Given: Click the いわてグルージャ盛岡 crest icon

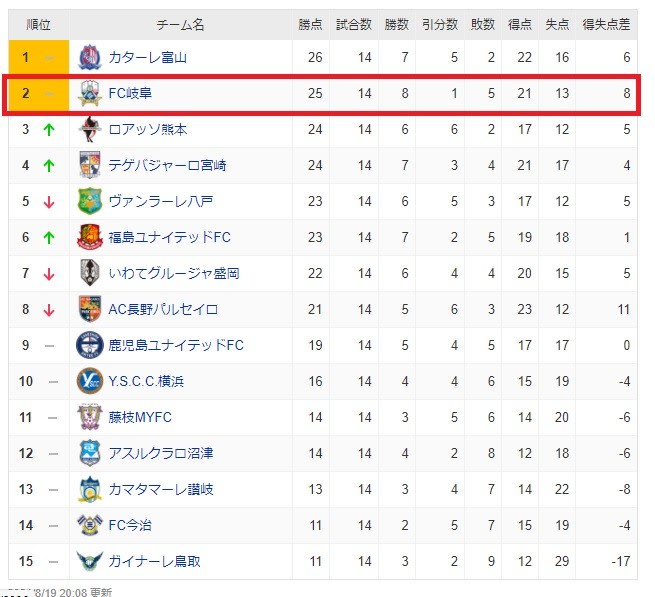Looking at the screenshot, I should point(89,273).
